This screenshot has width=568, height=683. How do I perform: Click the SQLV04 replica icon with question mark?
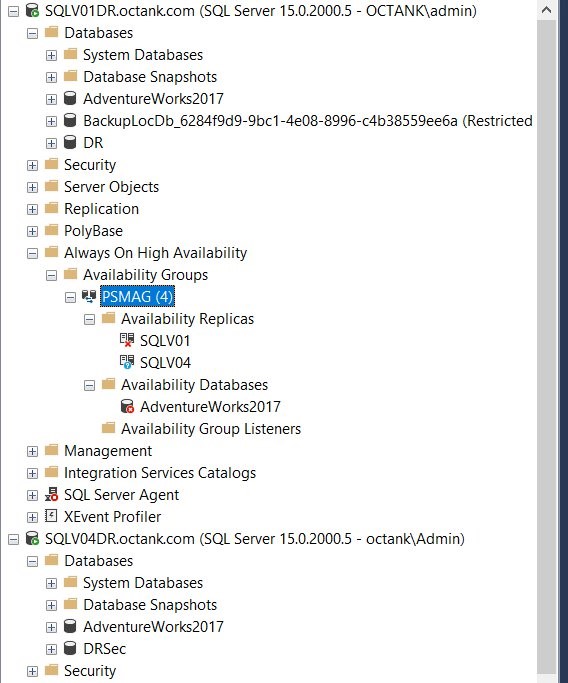(x=127, y=362)
